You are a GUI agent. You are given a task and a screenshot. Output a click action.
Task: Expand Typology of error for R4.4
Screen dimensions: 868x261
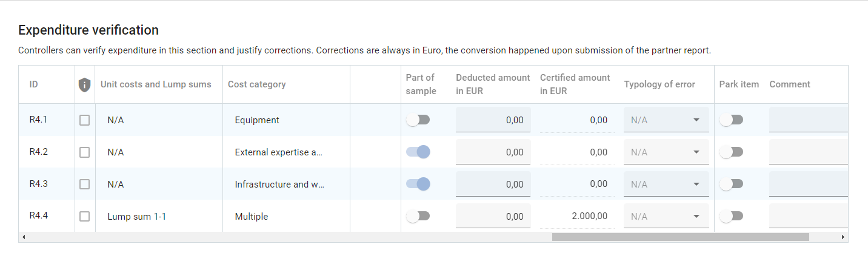[x=666, y=217]
